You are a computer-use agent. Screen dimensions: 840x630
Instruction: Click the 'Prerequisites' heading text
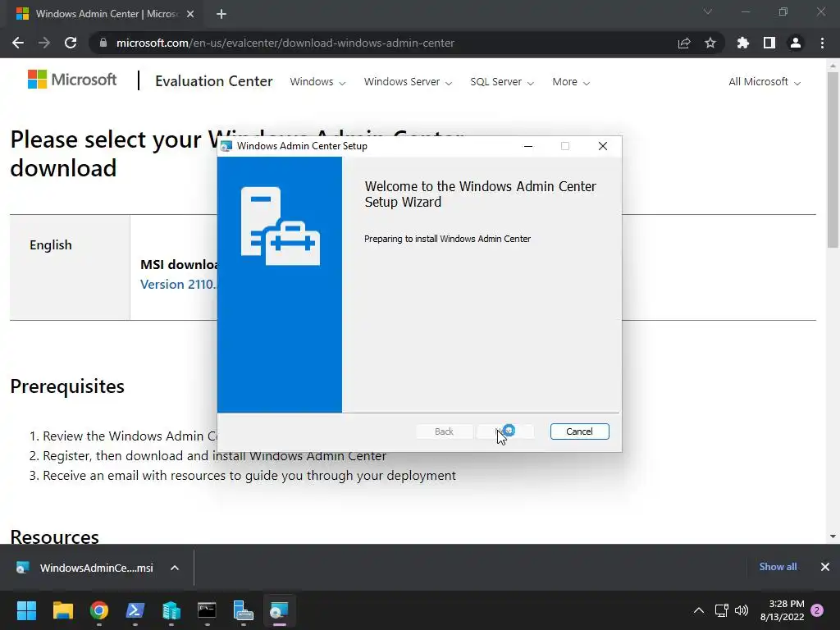[x=67, y=386]
